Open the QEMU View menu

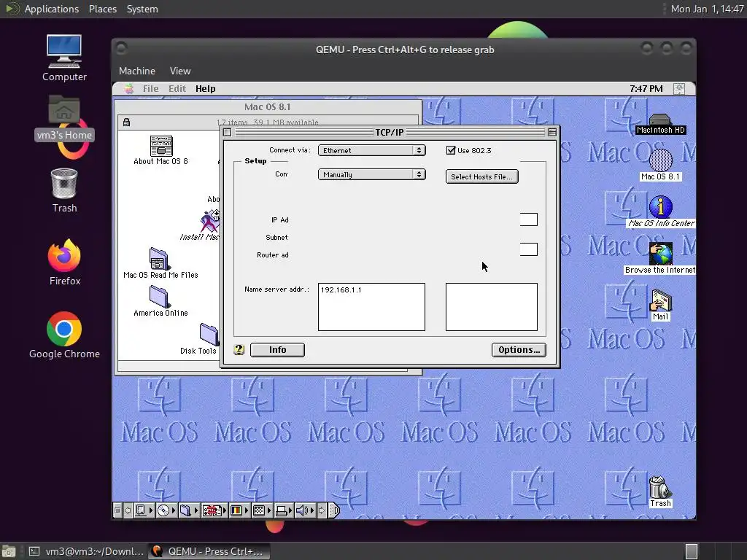tap(180, 71)
